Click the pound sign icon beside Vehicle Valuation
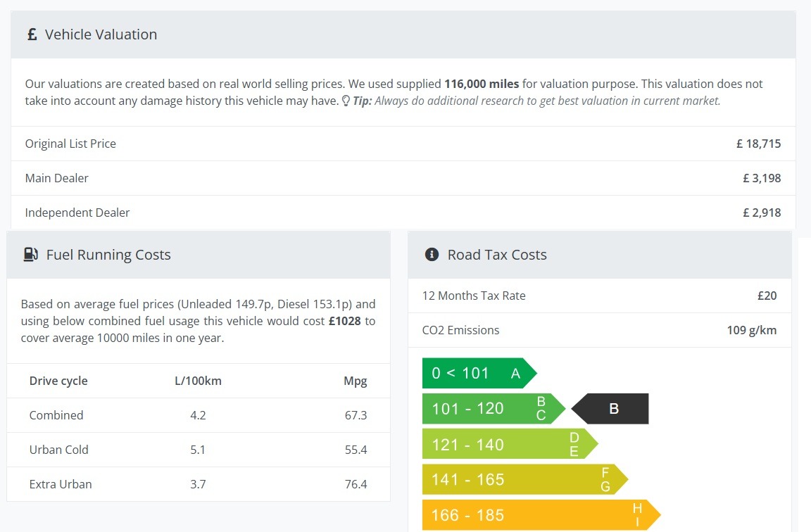The image size is (811, 532). point(32,34)
